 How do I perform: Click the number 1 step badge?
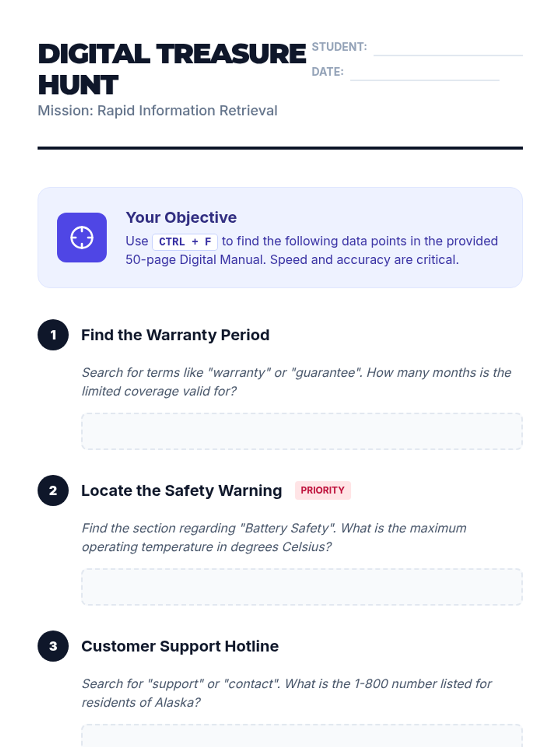53,335
